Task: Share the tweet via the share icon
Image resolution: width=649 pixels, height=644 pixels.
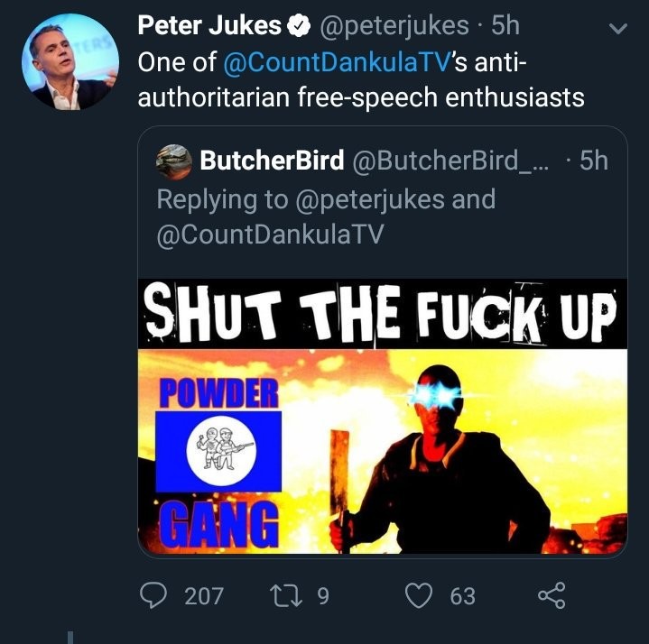Action: pos(551,595)
